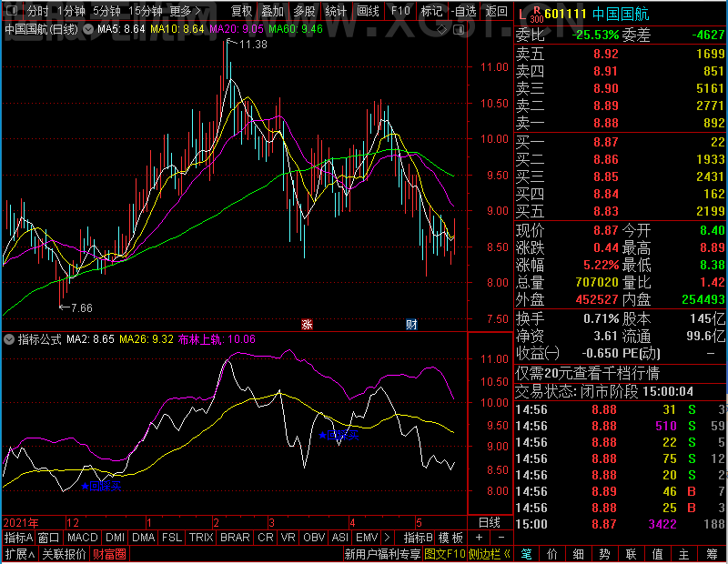Open the 复权 adjustment option
This screenshot has width=728, height=564.
241,11
